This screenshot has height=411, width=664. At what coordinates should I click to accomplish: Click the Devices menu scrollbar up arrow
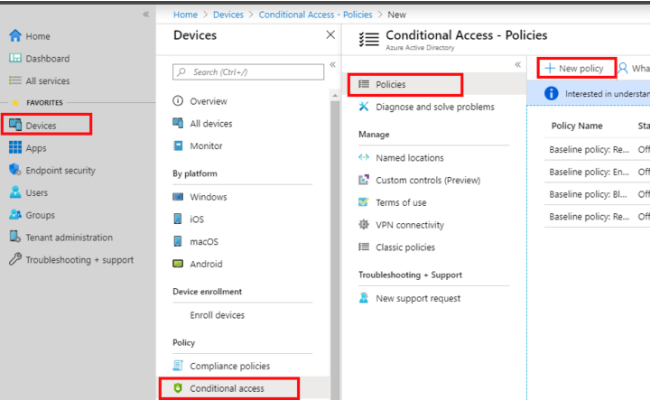point(335,96)
